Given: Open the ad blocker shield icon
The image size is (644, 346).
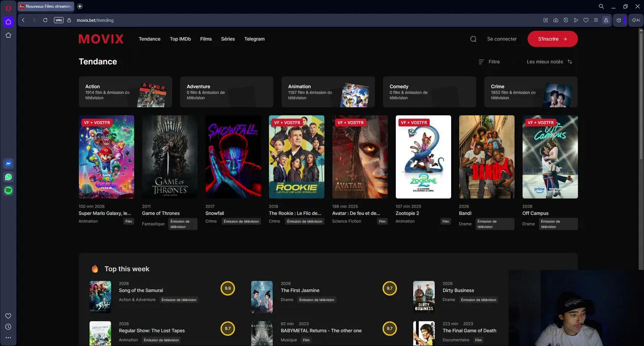Looking at the screenshot, I should coord(566,20).
